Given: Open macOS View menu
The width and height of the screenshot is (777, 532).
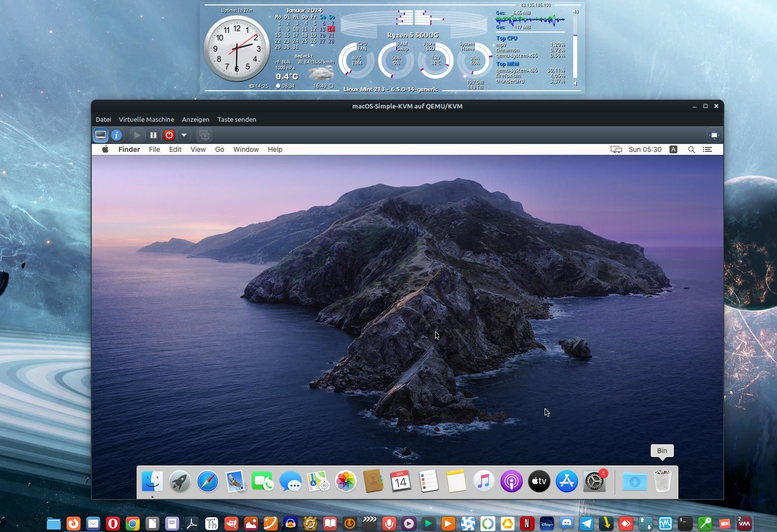Looking at the screenshot, I should tap(198, 149).
